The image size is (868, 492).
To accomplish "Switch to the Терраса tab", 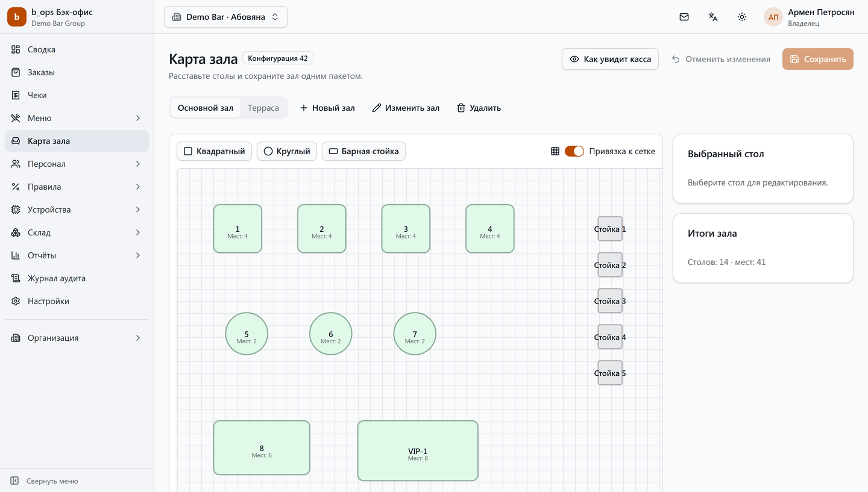I will 263,108.
